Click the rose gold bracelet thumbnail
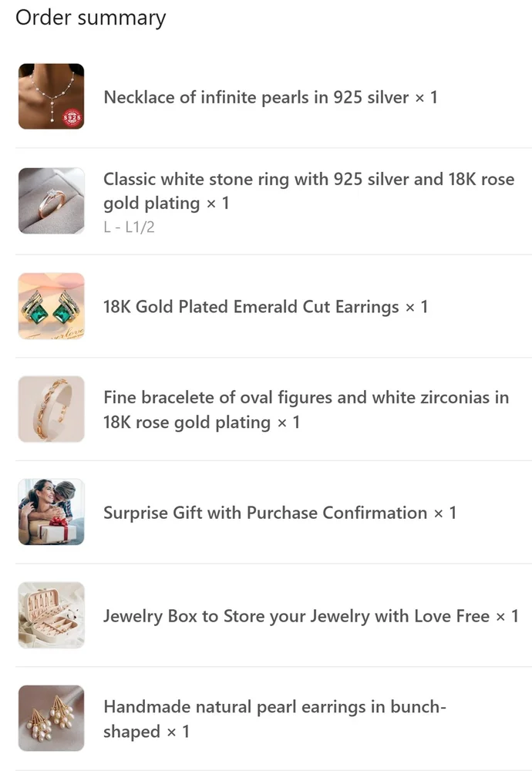 51,409
